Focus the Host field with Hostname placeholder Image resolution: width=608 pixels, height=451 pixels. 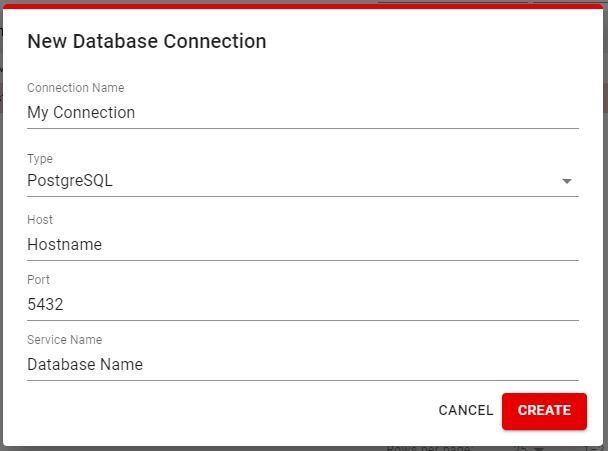click(x=302, y=244)
